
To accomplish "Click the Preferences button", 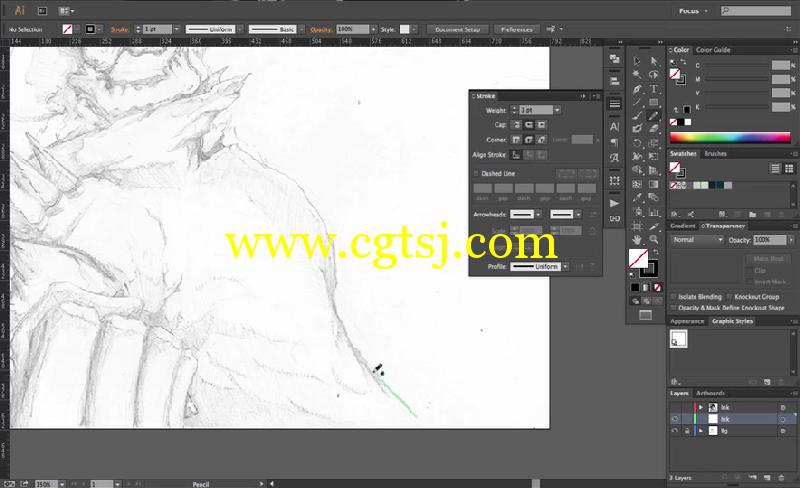I will [x=516, y=30].
